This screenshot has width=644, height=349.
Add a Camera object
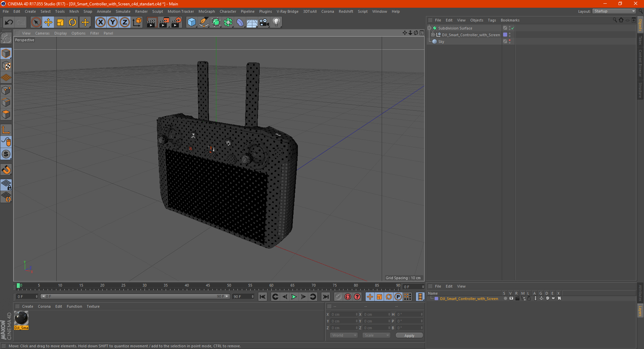264,22
